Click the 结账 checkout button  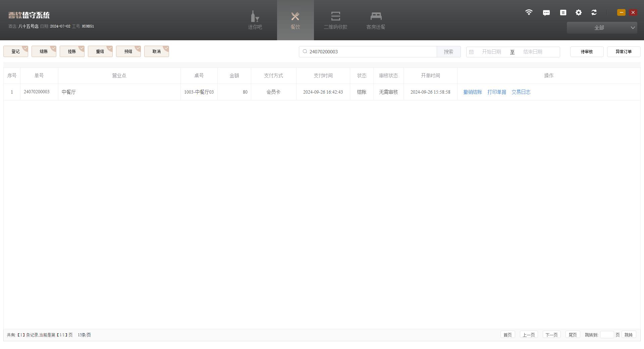tap(44, 51)
